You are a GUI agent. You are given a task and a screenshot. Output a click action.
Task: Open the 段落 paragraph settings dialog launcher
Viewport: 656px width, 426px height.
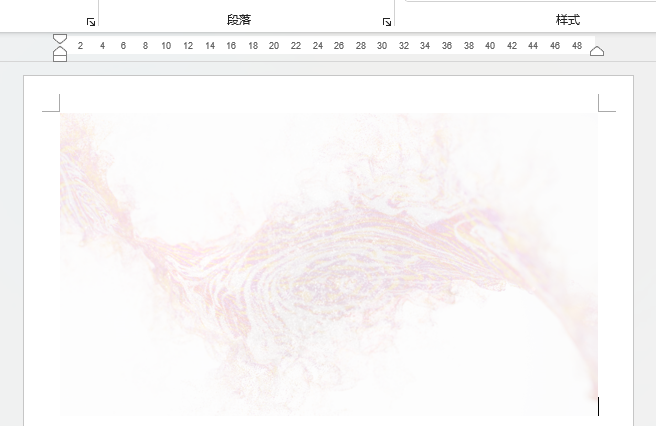coord(387,22)
